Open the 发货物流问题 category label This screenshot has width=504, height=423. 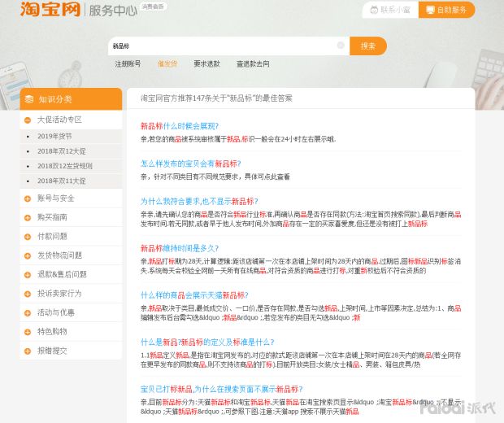point(59,255)
